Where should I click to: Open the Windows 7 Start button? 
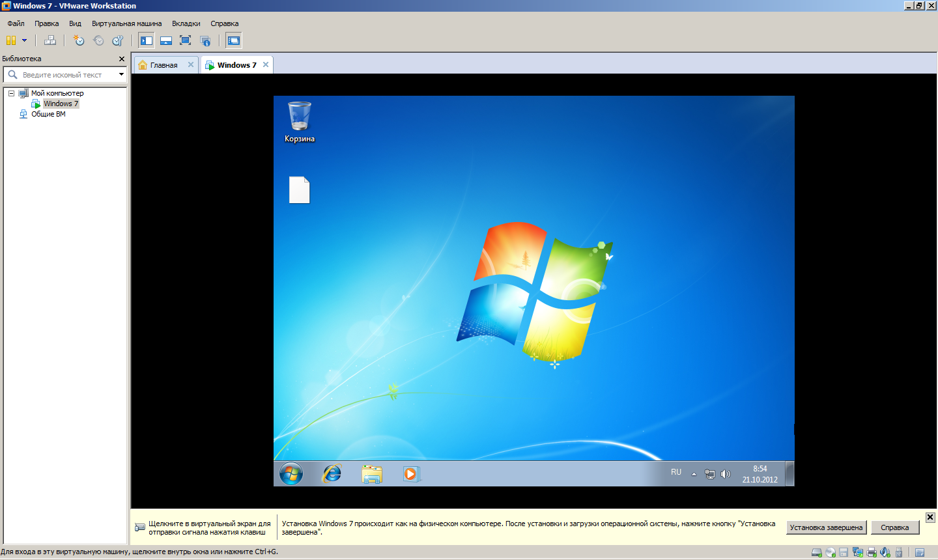[x=291, y=474]
